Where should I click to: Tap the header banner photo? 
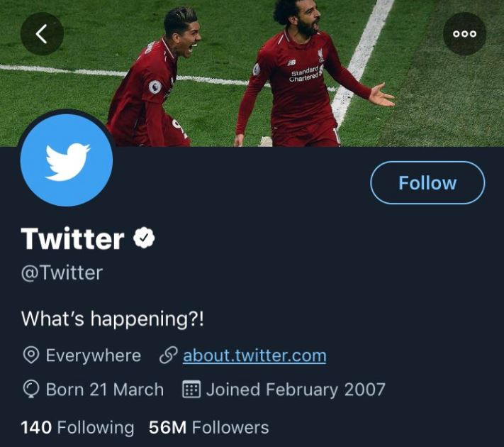pyautogui.click(x=252, y=73)
